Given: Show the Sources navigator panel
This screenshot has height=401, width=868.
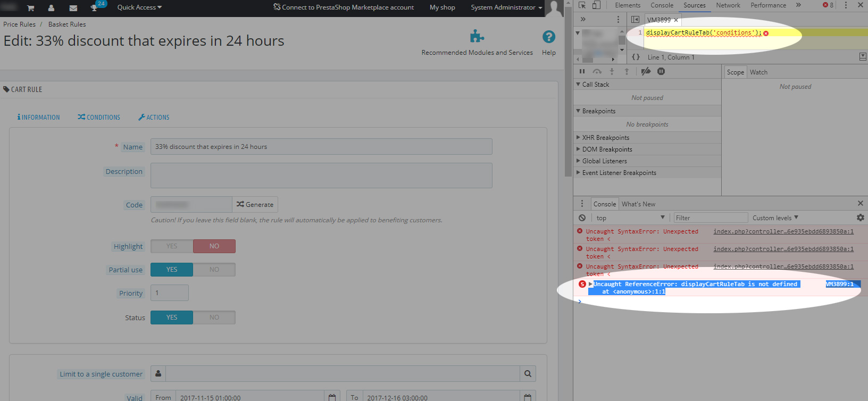Looking at the screenshot, I should coord(635,20).
